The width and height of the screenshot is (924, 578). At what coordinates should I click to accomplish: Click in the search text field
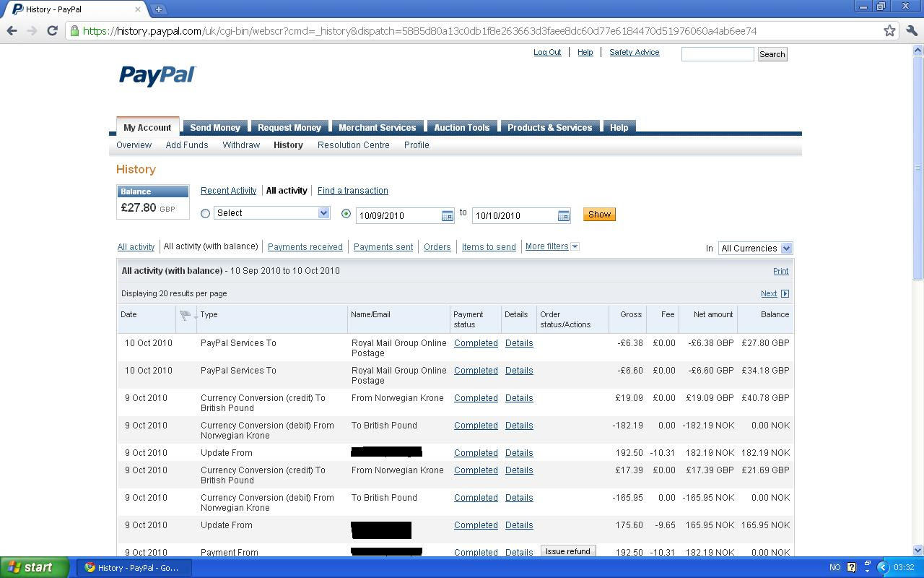click(x=718, y=54)
